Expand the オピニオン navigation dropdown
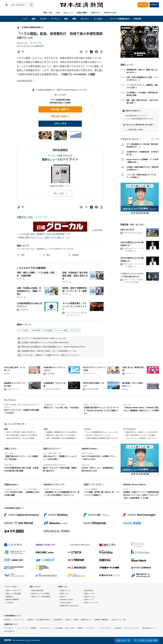The image size is (163, 644). [x=86, y=19]
